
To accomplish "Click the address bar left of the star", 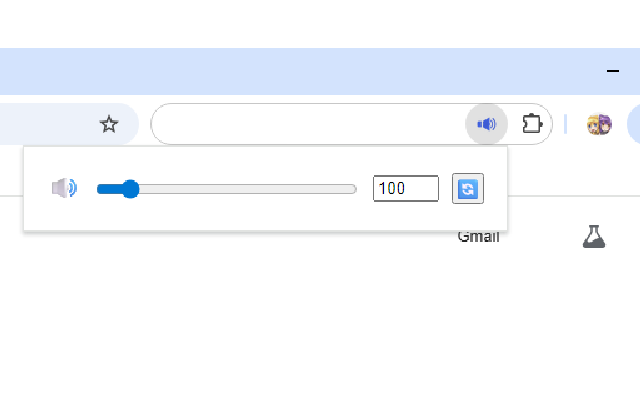I will (45, 124).
